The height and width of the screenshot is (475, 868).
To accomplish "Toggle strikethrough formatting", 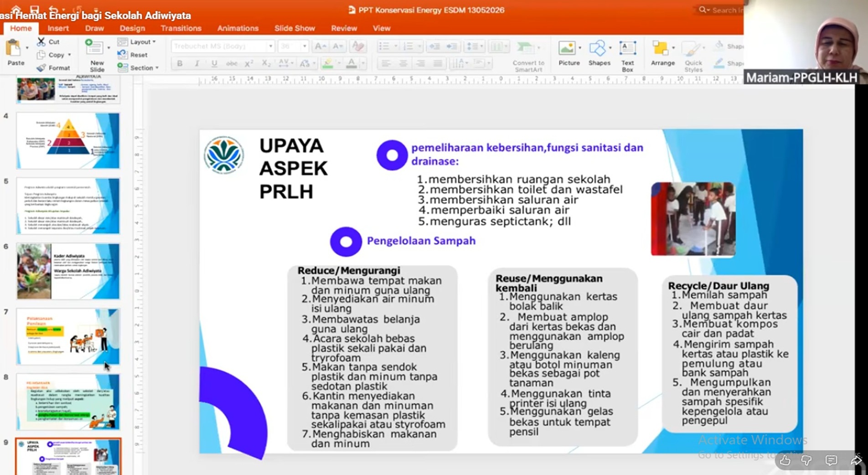I will click(232, 63).
